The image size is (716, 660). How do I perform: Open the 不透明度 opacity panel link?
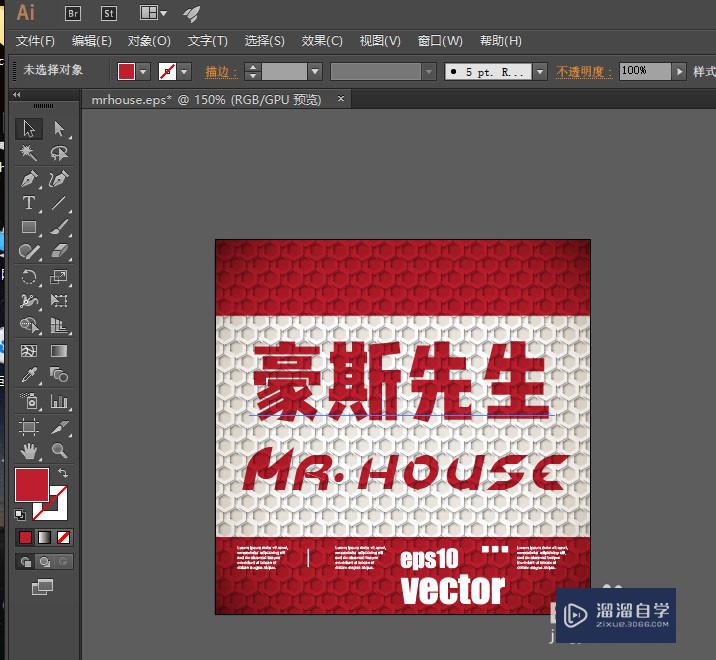pos(584,72)
